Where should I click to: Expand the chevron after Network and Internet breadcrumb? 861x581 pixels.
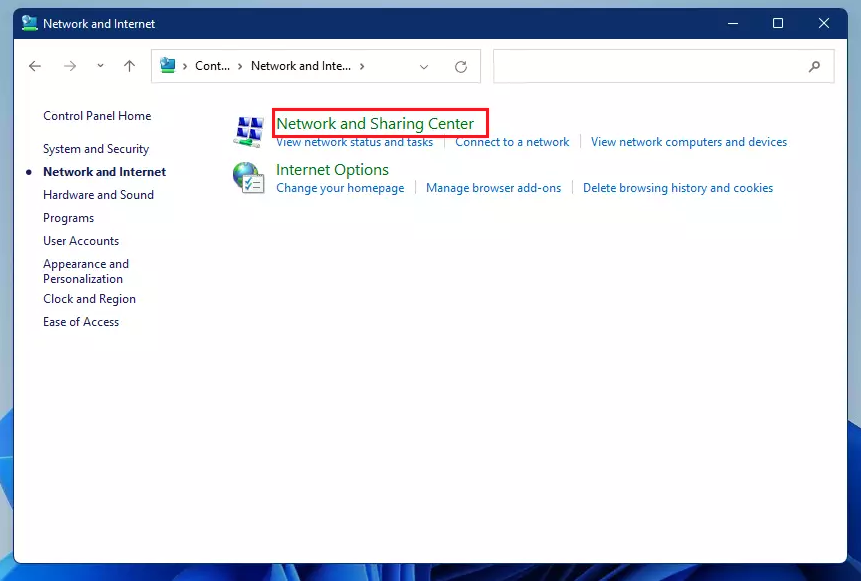(362, 66)
